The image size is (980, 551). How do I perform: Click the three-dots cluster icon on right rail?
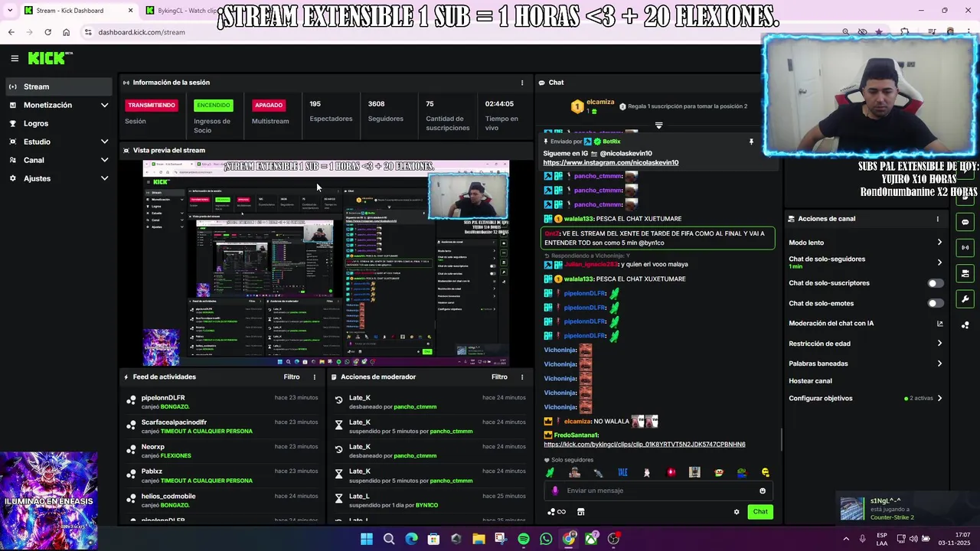(965, 325)
